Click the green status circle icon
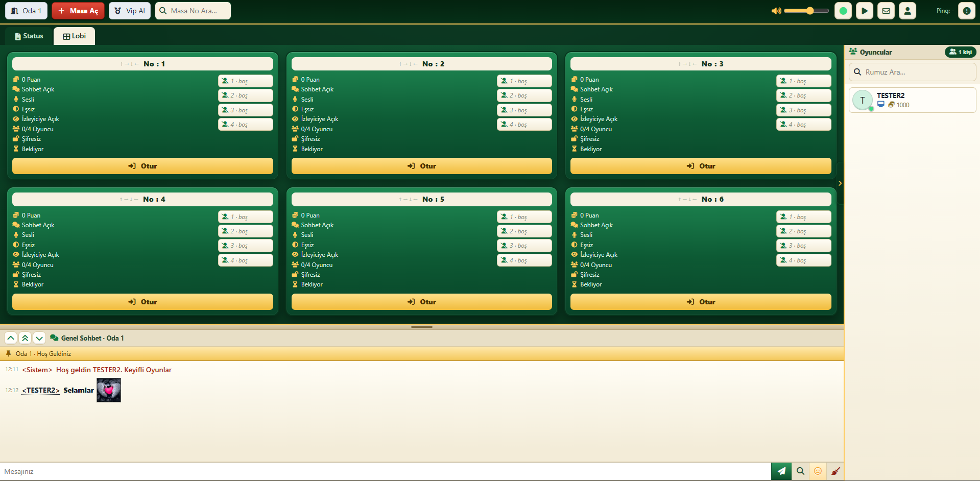Viewport: 980px width, 481px height. tap(843, 11)
